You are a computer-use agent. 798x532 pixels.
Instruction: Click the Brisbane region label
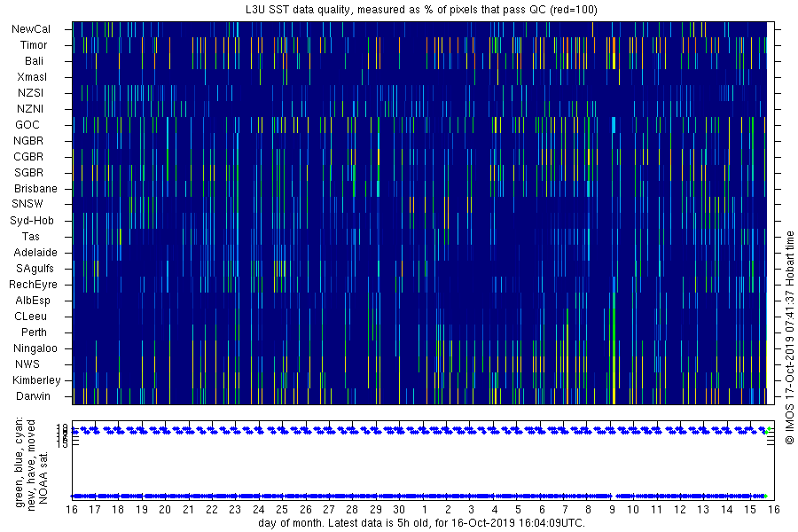click(35, 188)
